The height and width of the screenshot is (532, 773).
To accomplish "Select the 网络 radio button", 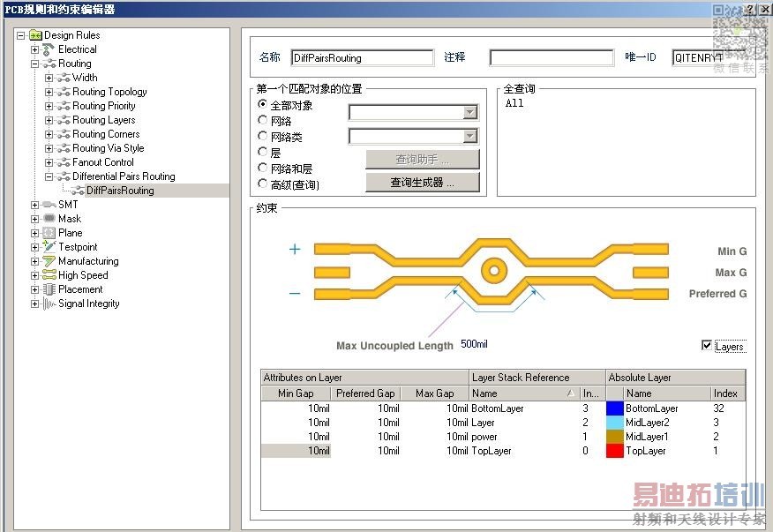I will pyautogui.click(x=263, y=120).
